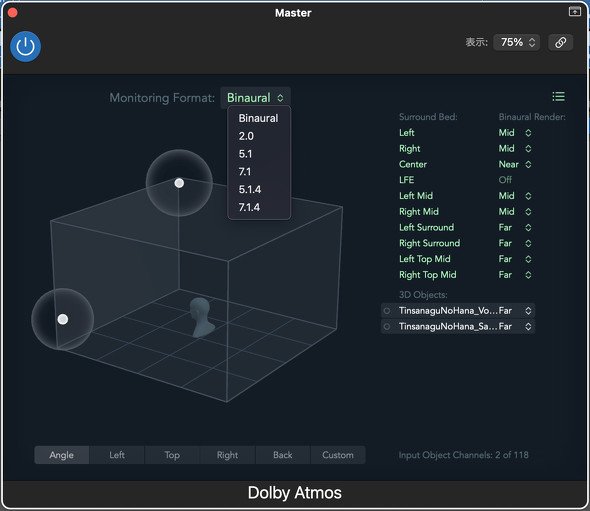
Task: Change Left Surround render Far setting
Action: tap(515, 227)
